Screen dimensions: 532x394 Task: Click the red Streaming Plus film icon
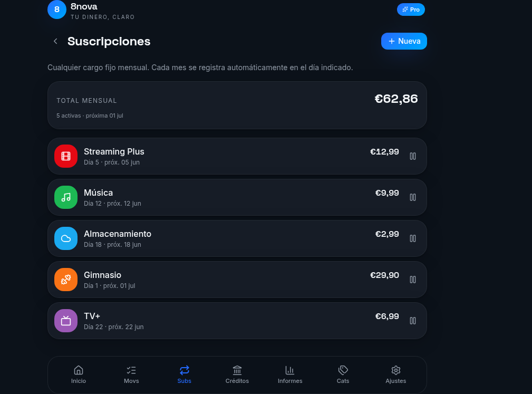click(x=66, y=156)
